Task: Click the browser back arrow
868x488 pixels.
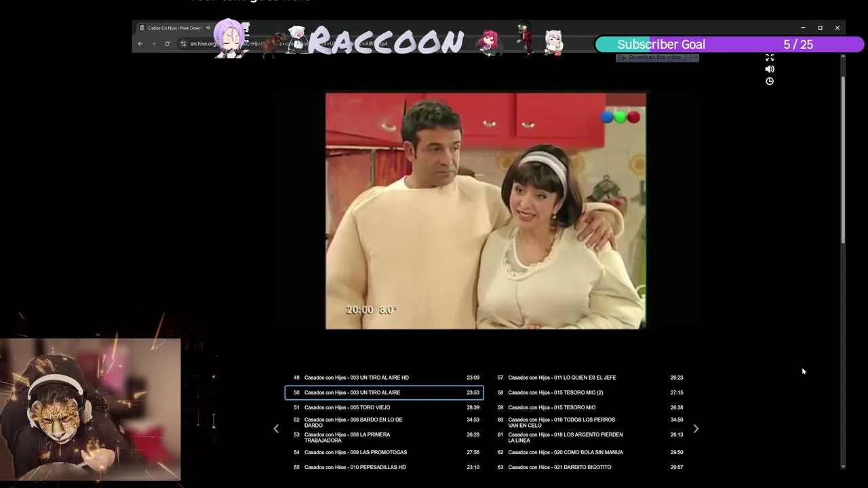Action: click(140, 44)
